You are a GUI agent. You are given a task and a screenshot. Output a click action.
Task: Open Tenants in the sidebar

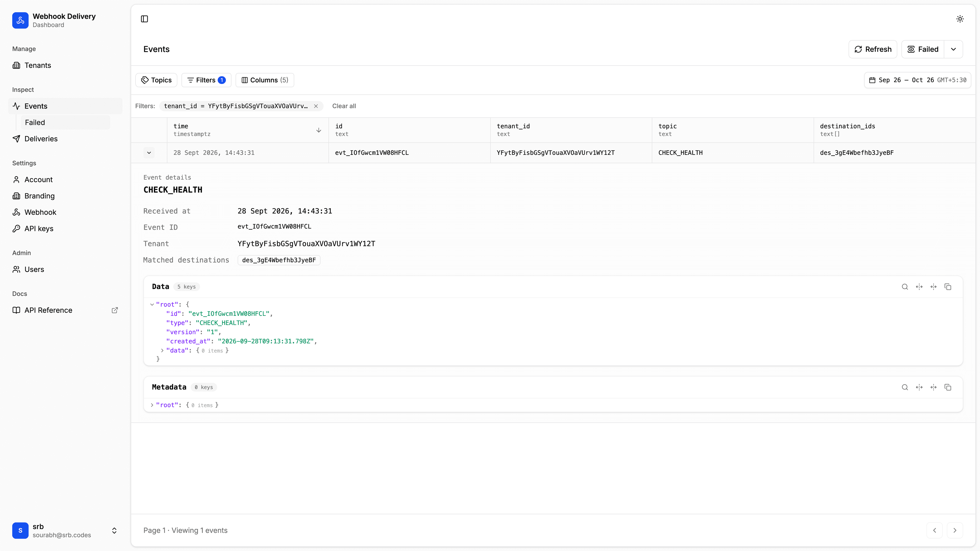pyautogui.click(x=65, y=65)
